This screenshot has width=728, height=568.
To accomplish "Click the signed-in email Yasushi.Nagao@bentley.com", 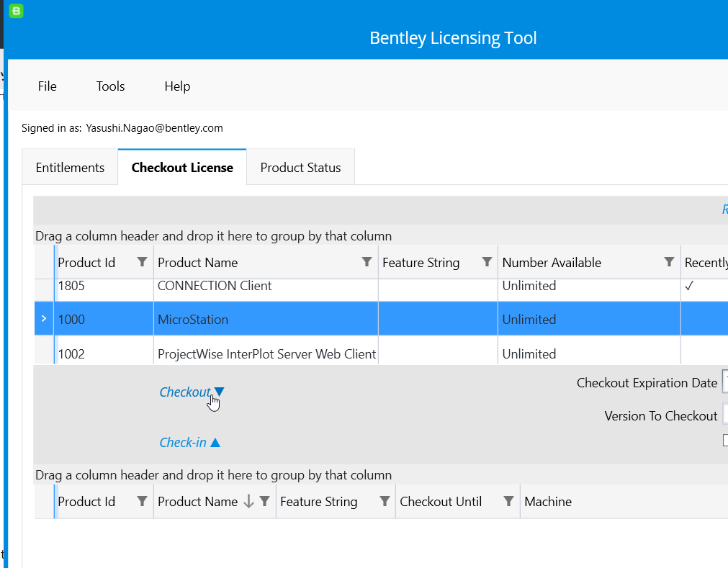I will [154, 128].
